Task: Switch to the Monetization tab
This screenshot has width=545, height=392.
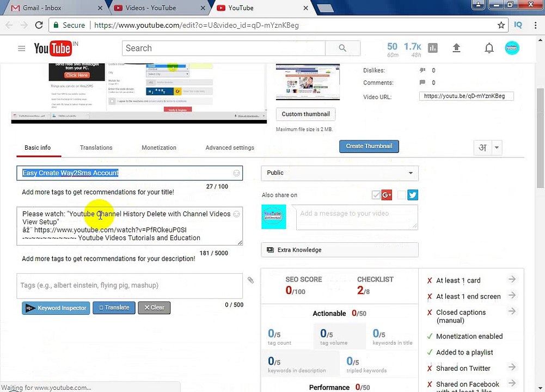Action: [x=159, y=148]
